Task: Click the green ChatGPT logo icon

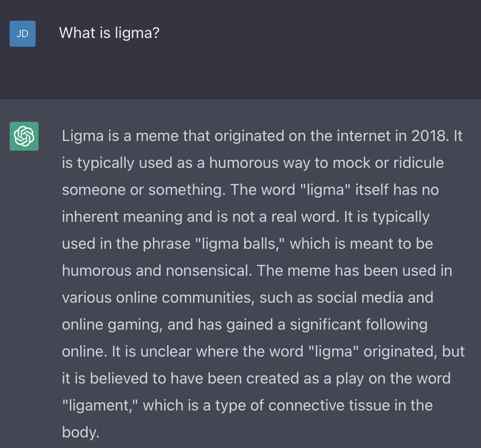Action: pos(24,136)
